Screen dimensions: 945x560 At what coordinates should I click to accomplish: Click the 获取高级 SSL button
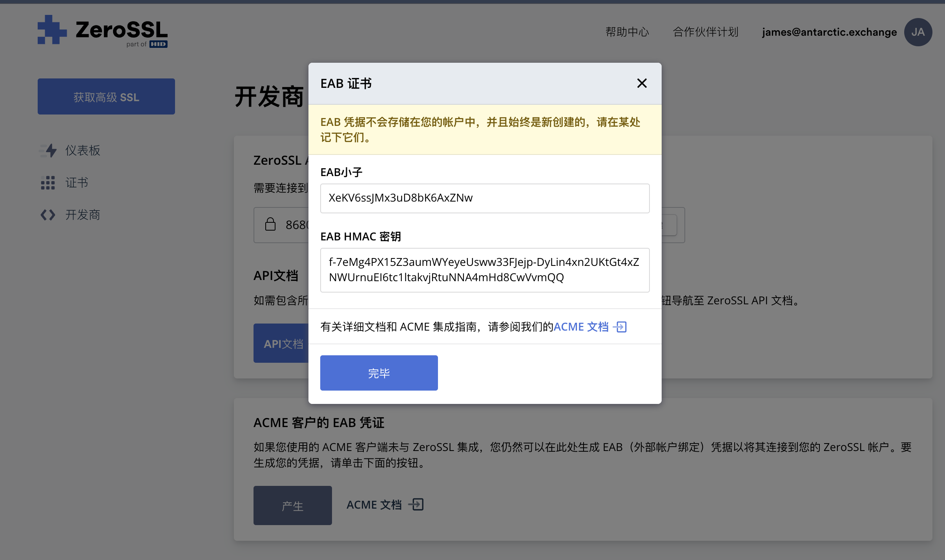tap(106, 96)
